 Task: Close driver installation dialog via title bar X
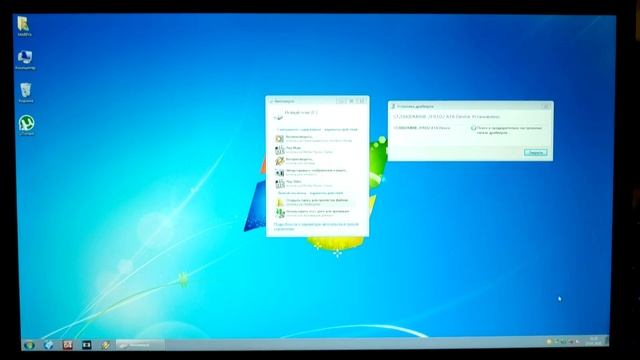pyautogui.click(x=546, y=106)
